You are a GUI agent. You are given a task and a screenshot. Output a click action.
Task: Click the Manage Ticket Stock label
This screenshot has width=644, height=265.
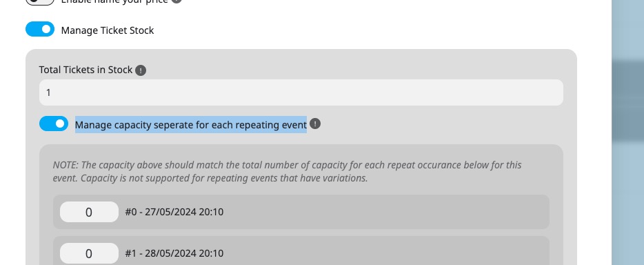tap(108, 30)
